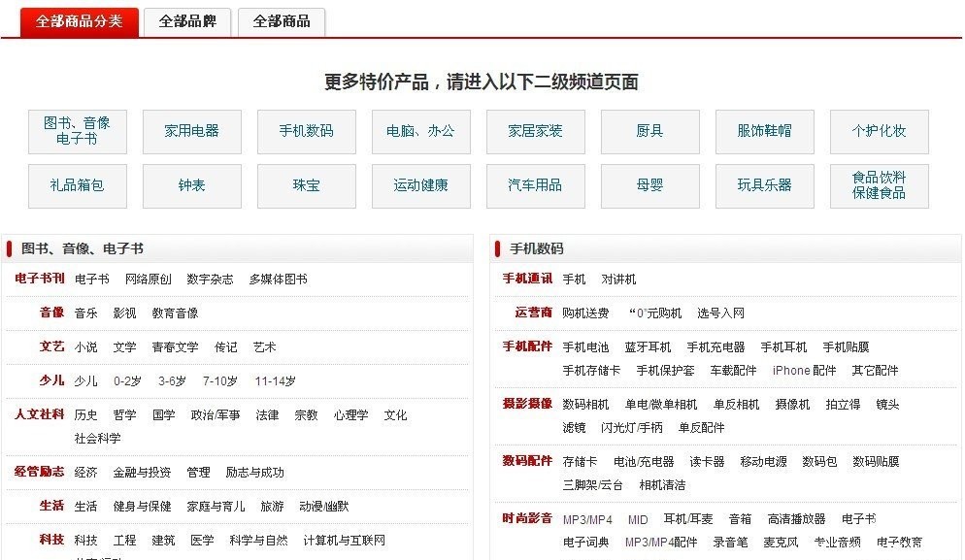Image resolution: width=965 pixels, height=560 pixels.
Task: Click the 电脑、办公 channel button
Action: click(x=421, y=132)
